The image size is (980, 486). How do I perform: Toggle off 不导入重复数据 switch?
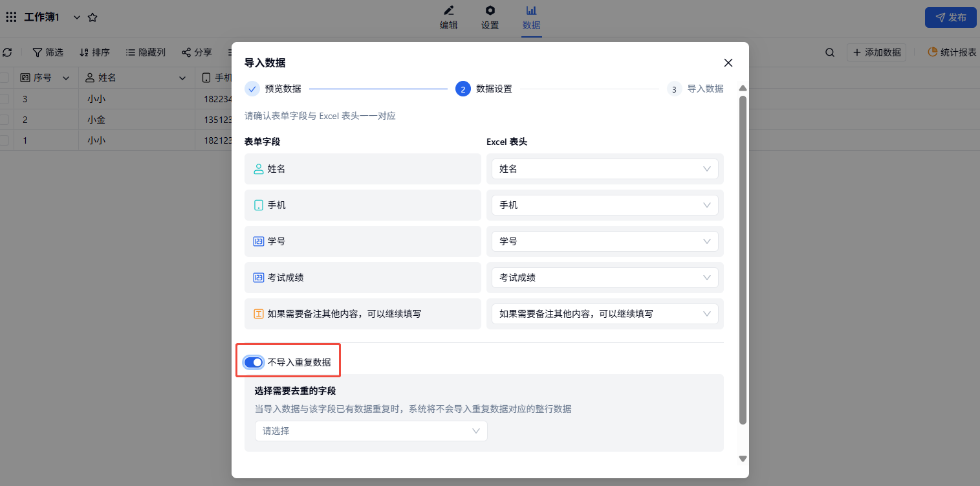(x=253, y=362)
